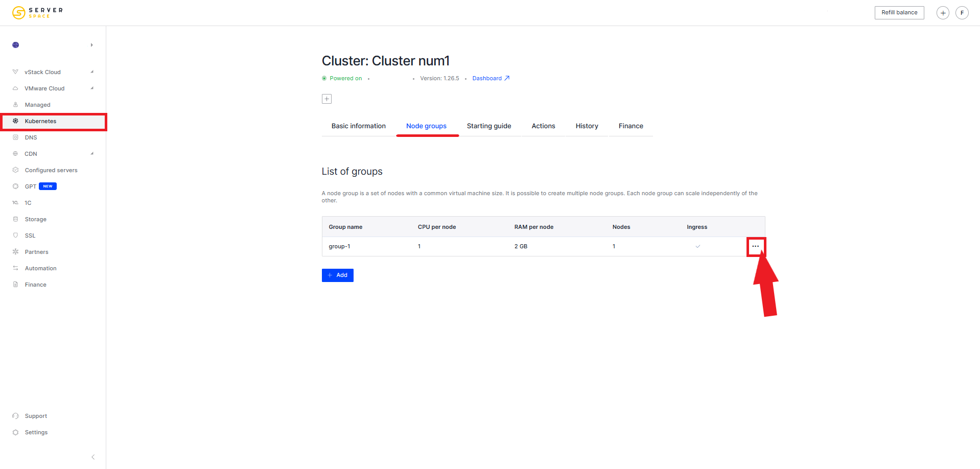The image size is (980, 469).
Task: Expand the CDN submenu arrow
Action: point(92,153)
